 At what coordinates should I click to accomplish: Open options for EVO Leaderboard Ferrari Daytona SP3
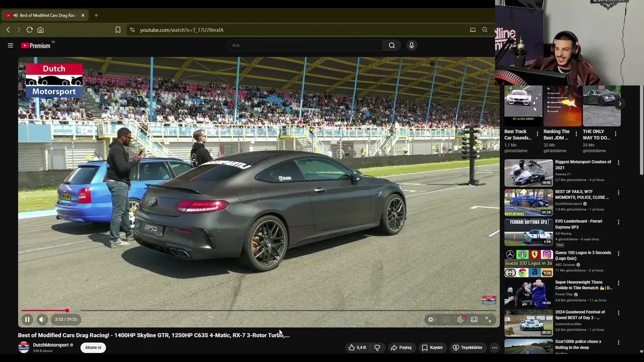click(x=618, y=222)
